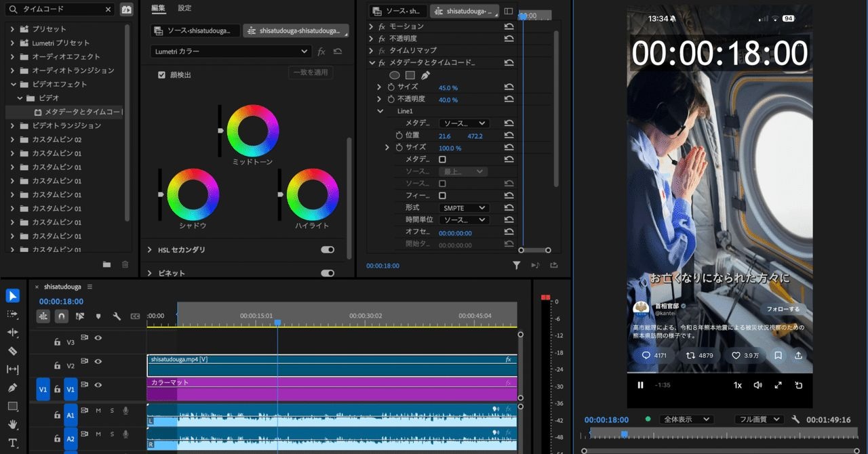Image resolution: width=868 pixels, height=454 pixels.
Task: Open Lumetri カラー effect dropdown
Action: tap(230, 51)
